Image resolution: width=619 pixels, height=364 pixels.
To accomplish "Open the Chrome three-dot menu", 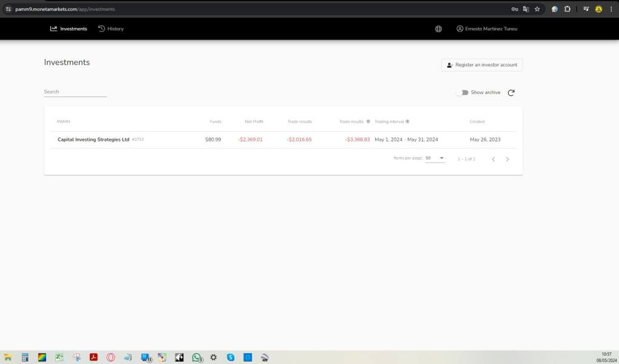I will tap(611, 9).
